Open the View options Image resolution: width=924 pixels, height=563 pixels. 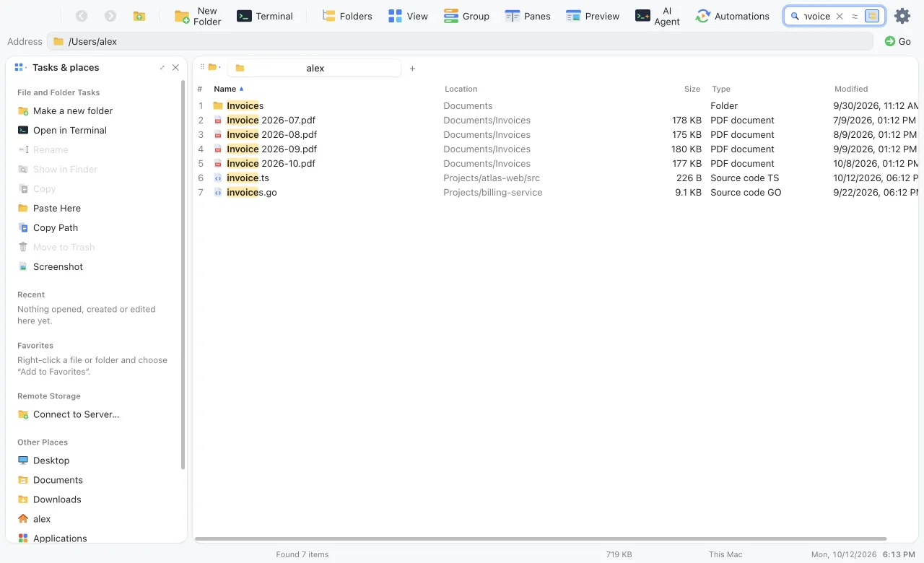point(408,16)
